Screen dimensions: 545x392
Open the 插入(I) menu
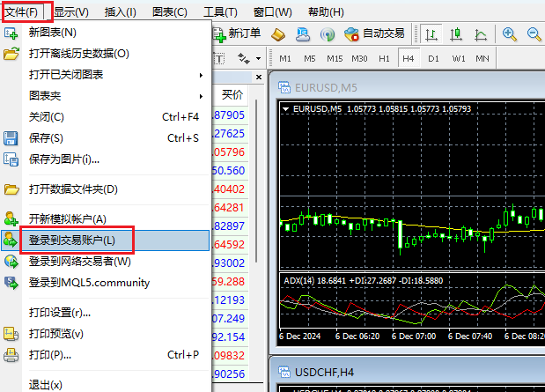121,12
